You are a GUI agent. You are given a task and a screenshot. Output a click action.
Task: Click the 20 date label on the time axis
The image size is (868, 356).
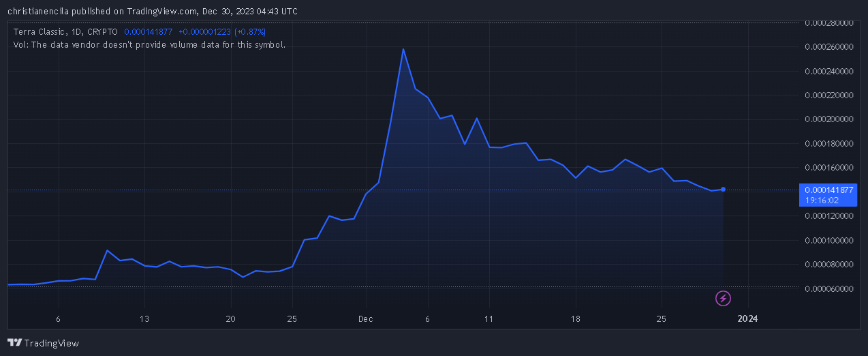click(x=231, y=318)
